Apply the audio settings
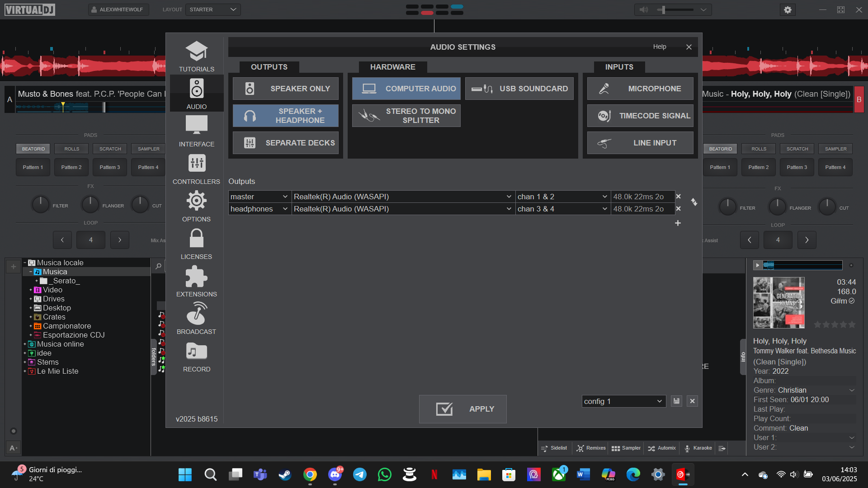The image size is (868, 488). coord(463,409)
